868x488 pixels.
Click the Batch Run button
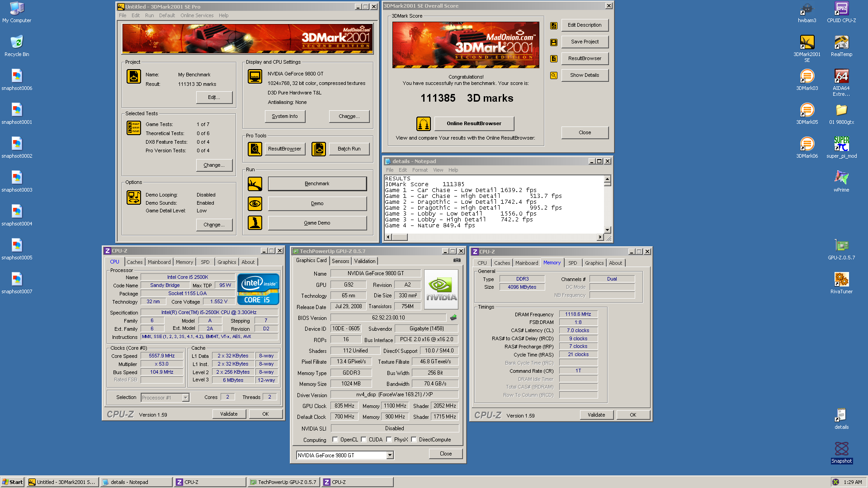coord(349,149)
